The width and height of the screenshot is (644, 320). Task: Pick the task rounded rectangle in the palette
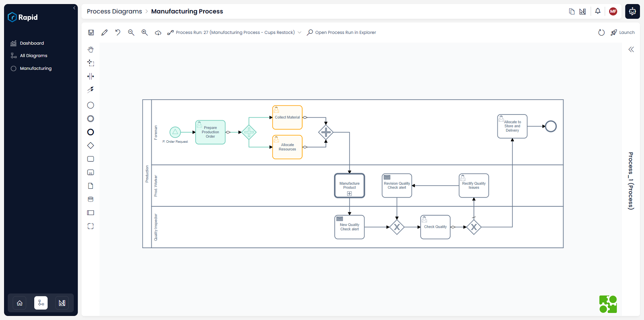coord(90,159)
